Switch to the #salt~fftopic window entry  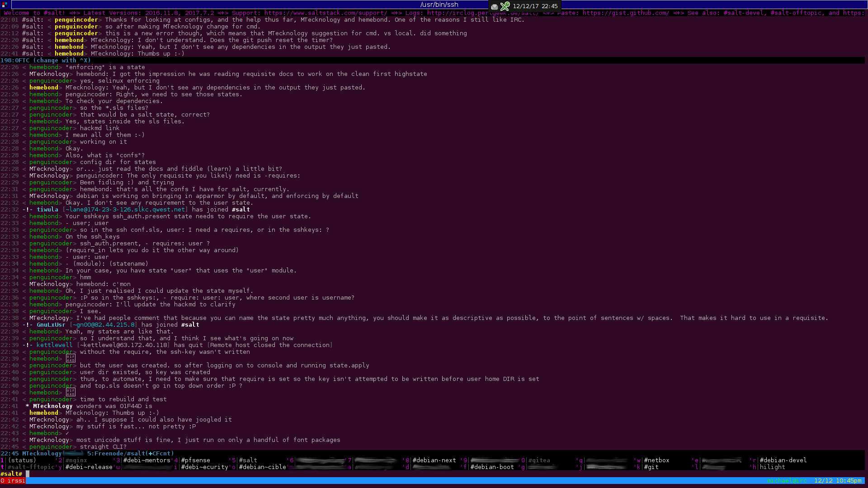31,467
